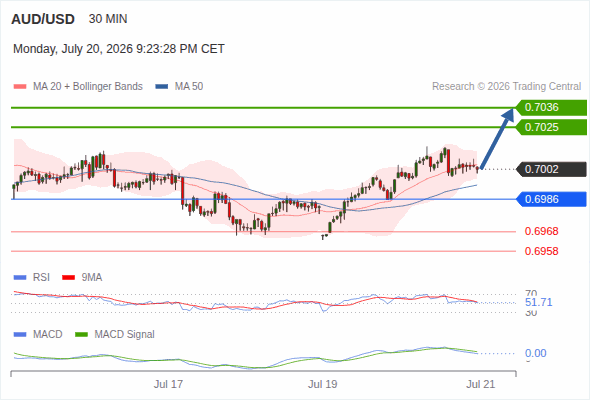Click the blue MA 50 legend swatch
This screenshot has width=590, height=400.
coord(162,87)
